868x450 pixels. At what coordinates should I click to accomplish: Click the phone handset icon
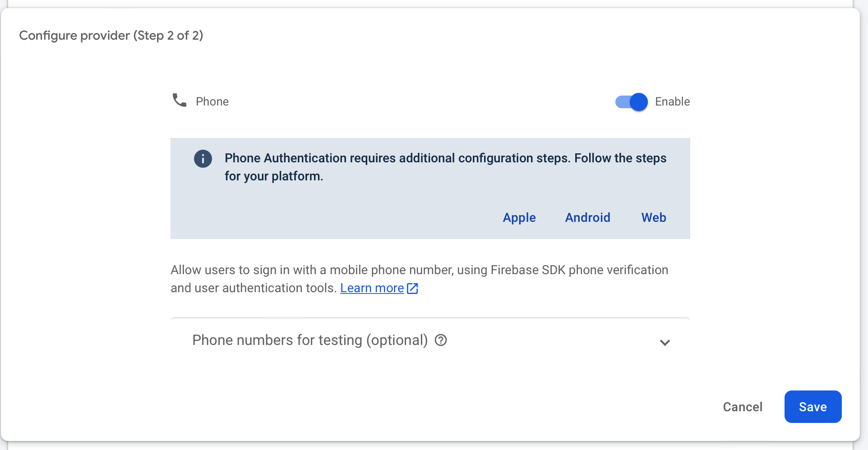[x=179, y=101]
